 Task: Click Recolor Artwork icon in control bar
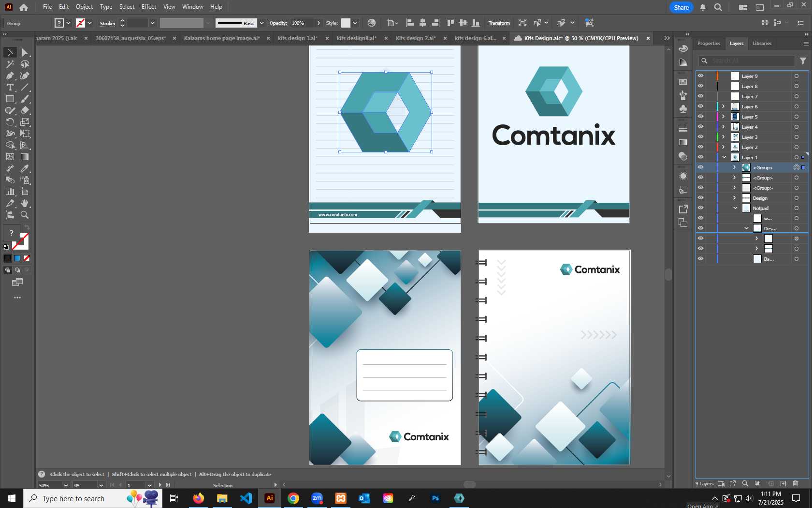coord(371,23)
